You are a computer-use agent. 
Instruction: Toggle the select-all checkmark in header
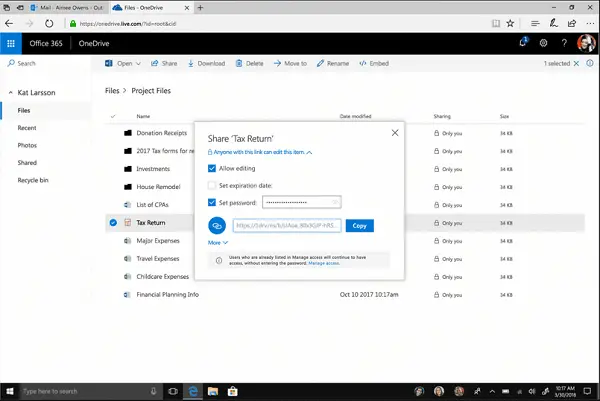tap(113, 116)
